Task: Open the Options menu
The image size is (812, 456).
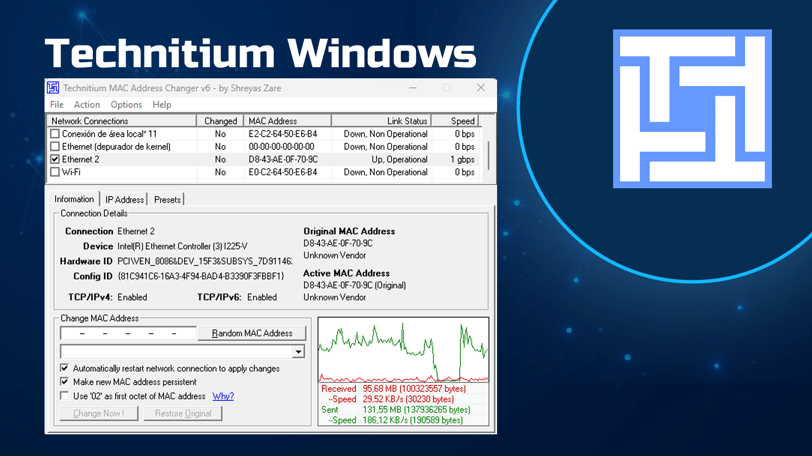Action: 126,105
